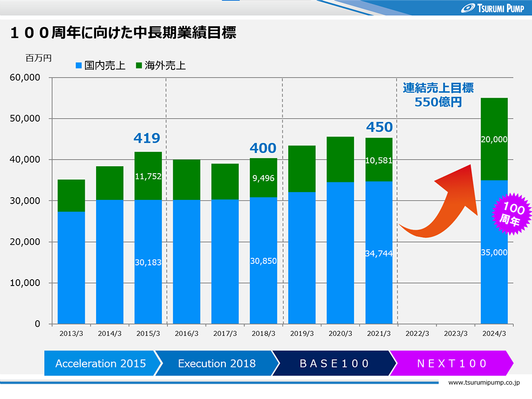The height and width of the screenshot is (399, 532).
Task: Open the www.tsurumipump.co.jp link
Action: click(x=484, y=383)
